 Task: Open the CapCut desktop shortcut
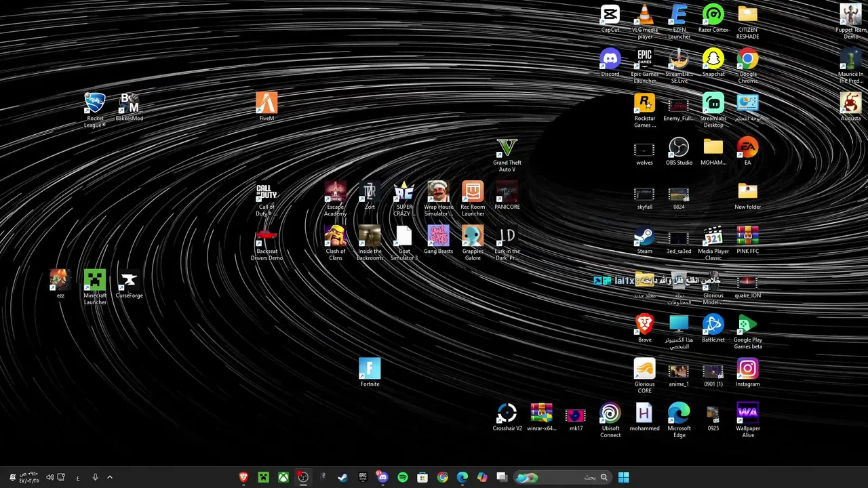pos(610,19)
